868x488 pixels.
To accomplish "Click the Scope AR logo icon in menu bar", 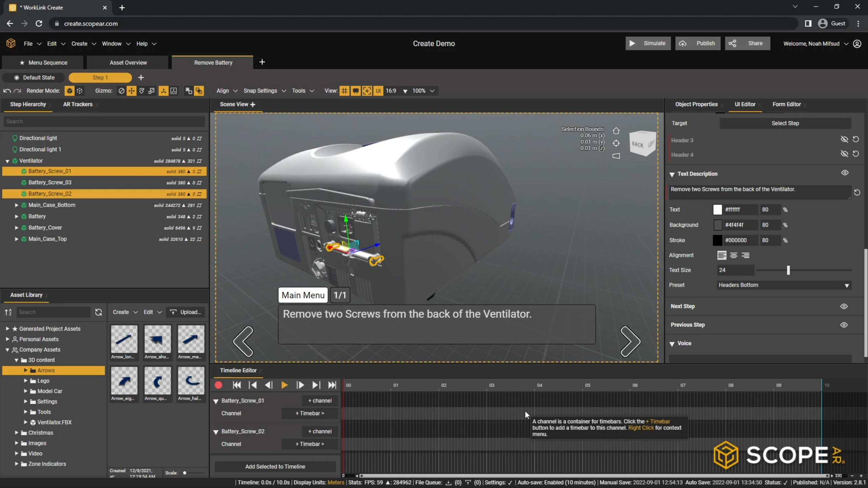I will pyautogui.click(x=11, y=43).
